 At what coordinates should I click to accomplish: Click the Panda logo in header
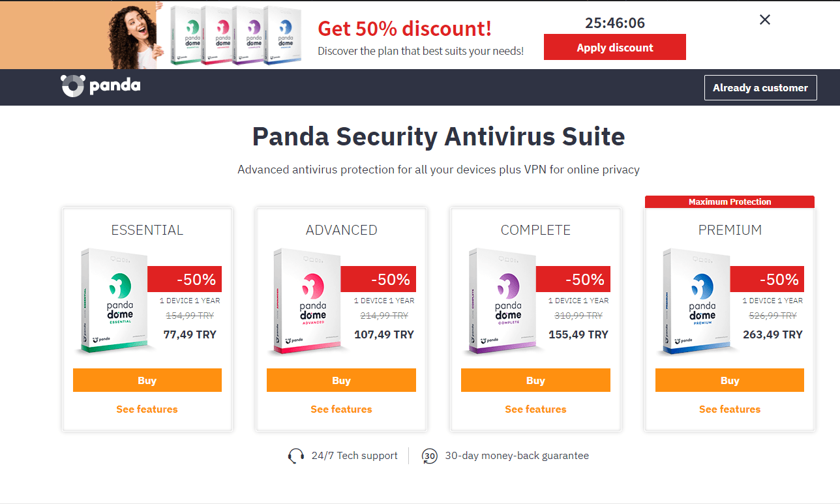click(100, 86)
